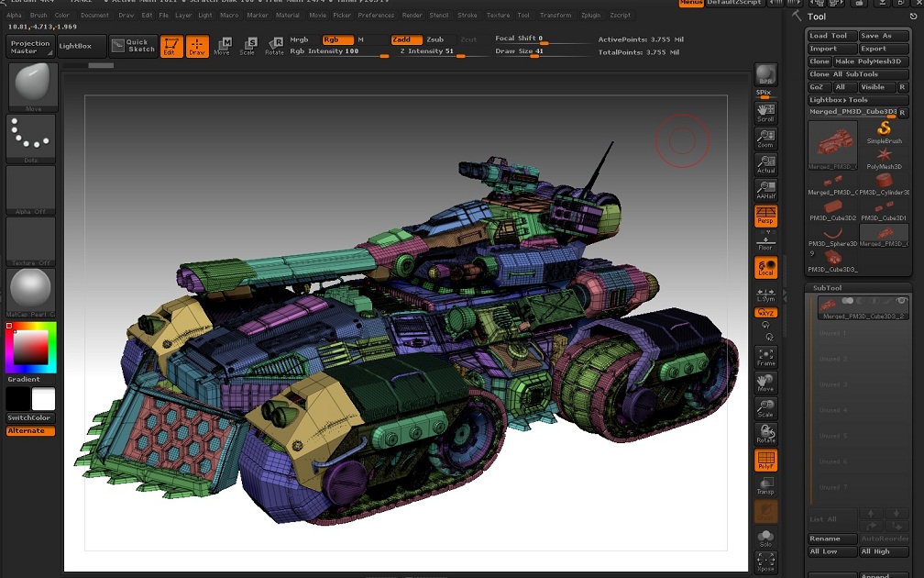Activate the Draw mode button
This screenshot has width=924, height=578.
point(197,47)
